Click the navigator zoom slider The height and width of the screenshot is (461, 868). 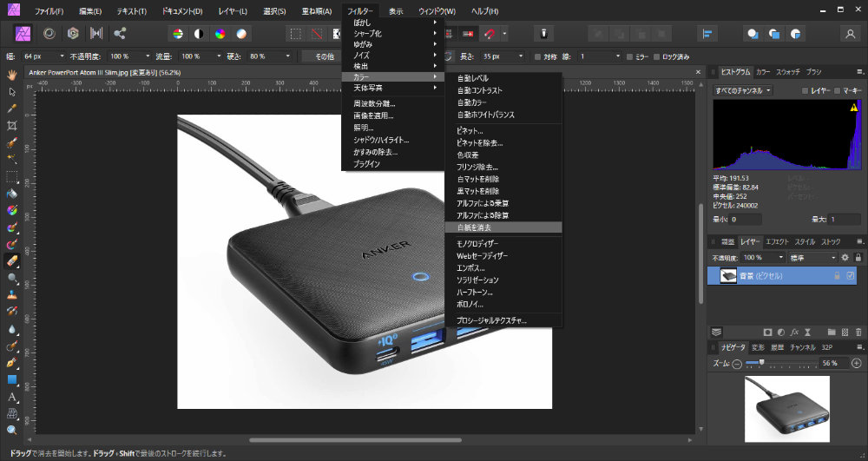point(782,363)
